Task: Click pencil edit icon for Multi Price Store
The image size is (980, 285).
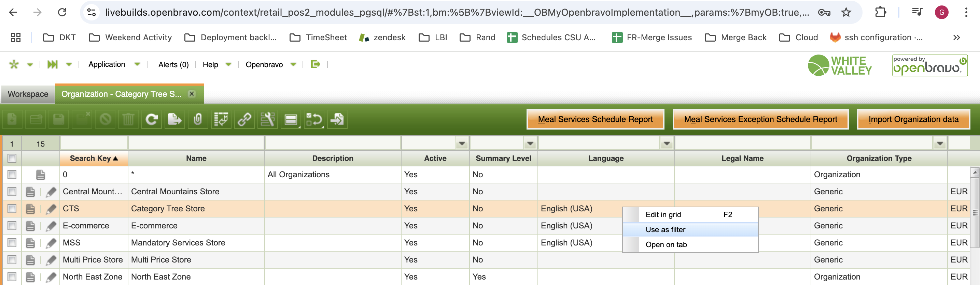Action: point(51,260)
